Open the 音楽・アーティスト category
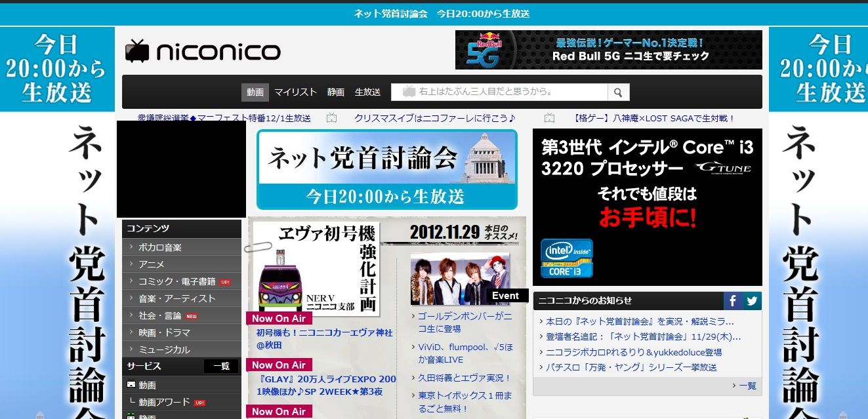This screenshot has height=419, width=868. [182, 298]
